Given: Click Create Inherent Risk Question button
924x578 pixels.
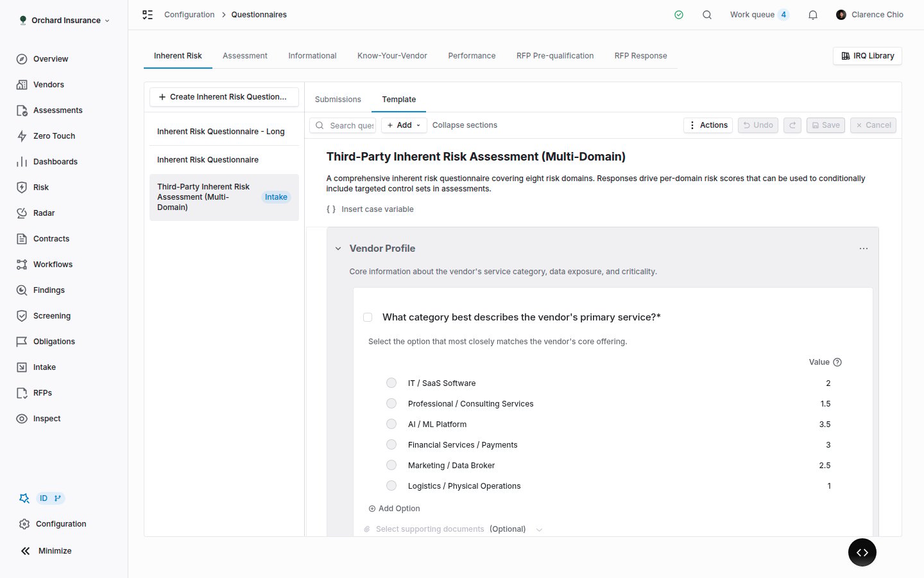Looking at the screenshot, I should coord(224,97).
